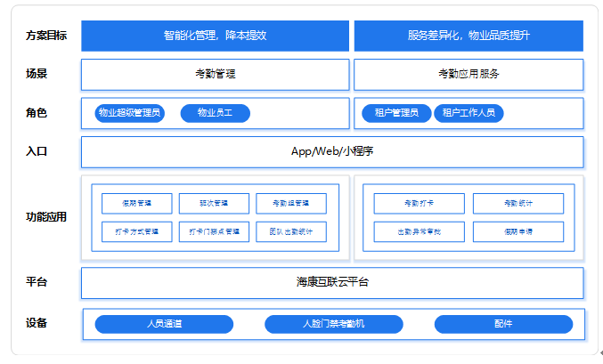This screenshot has height=364, width=603.
Task: Select the 团队出勤统计 function box
Action: (290, 231)
